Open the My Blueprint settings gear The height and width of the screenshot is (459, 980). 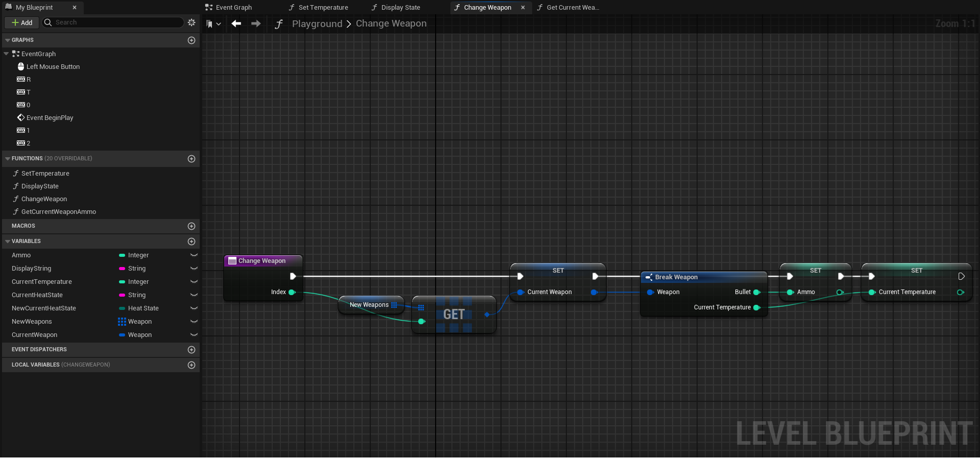pos(192,22)
